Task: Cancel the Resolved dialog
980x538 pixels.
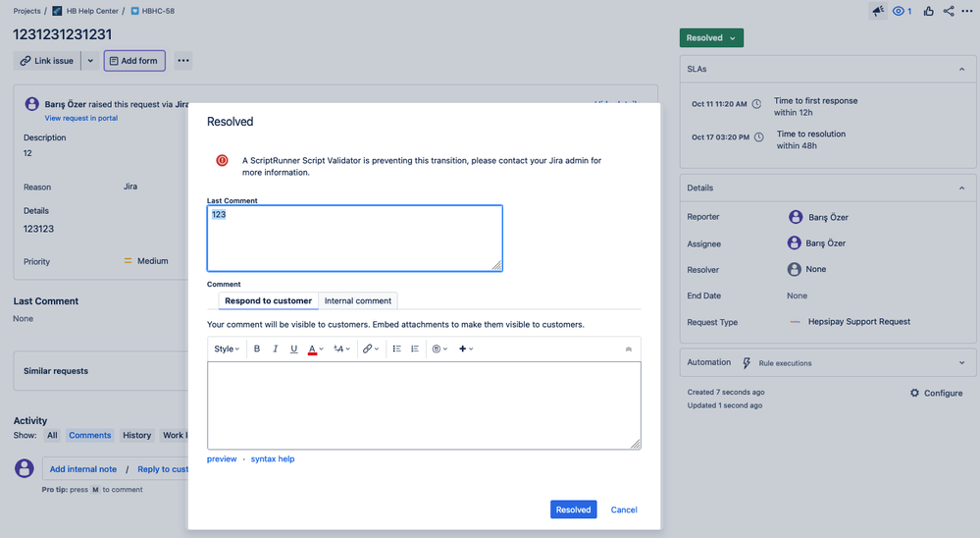Action: [624, 510]
